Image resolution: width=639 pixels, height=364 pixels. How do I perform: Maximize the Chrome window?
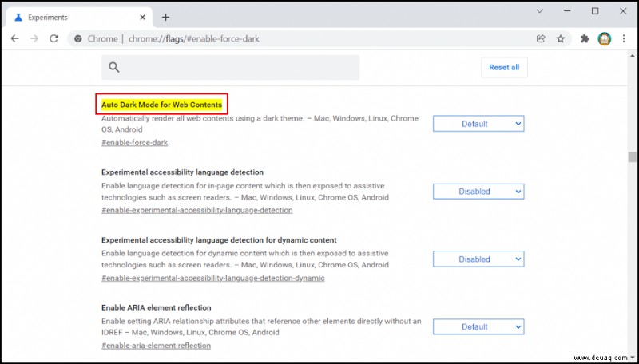tap(595, 11)
